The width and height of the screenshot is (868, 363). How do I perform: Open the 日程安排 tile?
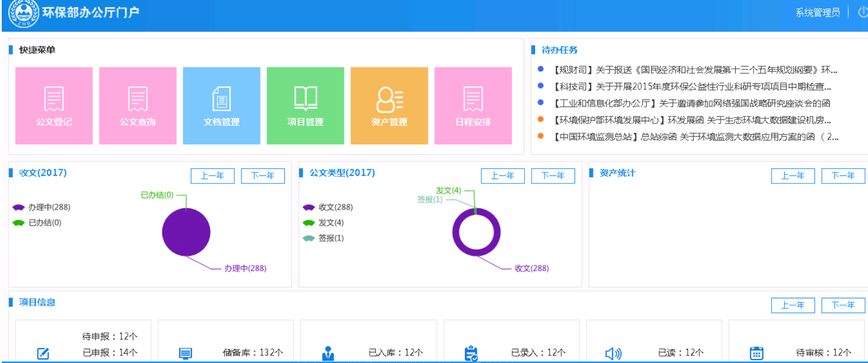coord(473,106)
